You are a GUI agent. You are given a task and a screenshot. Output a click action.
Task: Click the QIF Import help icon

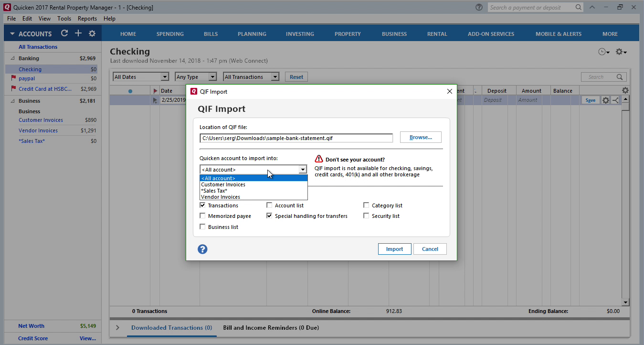pos(202,249)
